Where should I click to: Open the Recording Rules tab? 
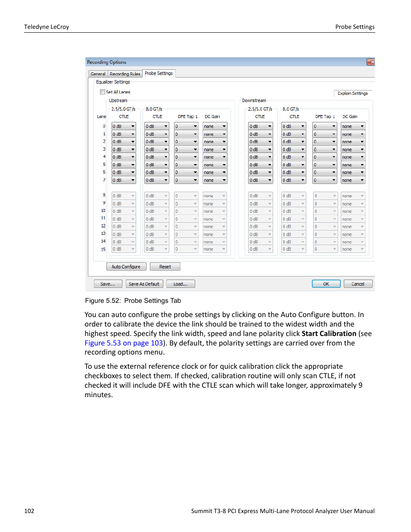point(125,74)
